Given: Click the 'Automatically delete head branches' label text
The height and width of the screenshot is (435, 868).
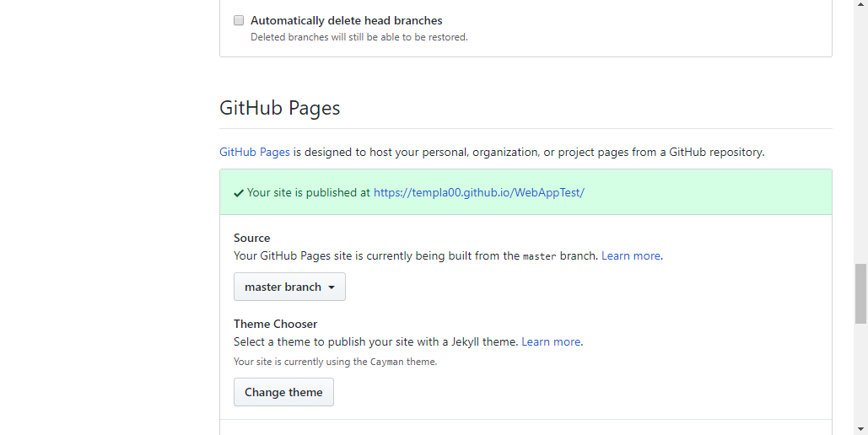Looking at the screenshot, I should [x=346, y=20].
